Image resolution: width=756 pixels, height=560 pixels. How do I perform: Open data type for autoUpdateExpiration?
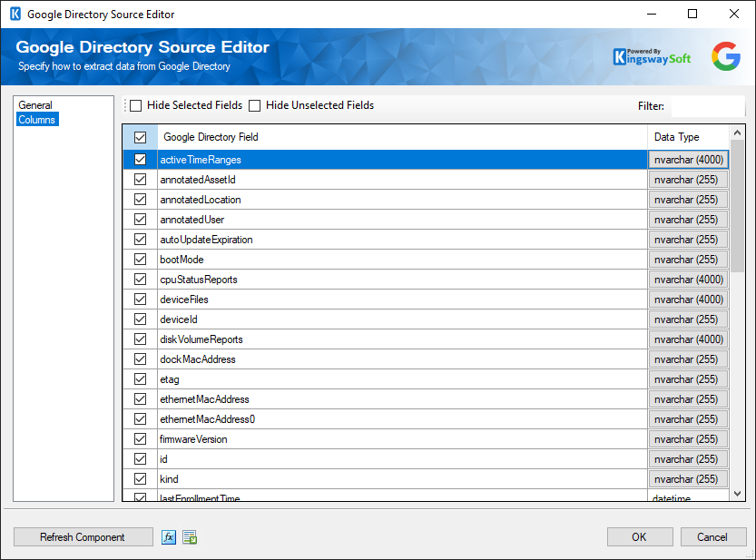pyautogui.click(x=688, y=240)
